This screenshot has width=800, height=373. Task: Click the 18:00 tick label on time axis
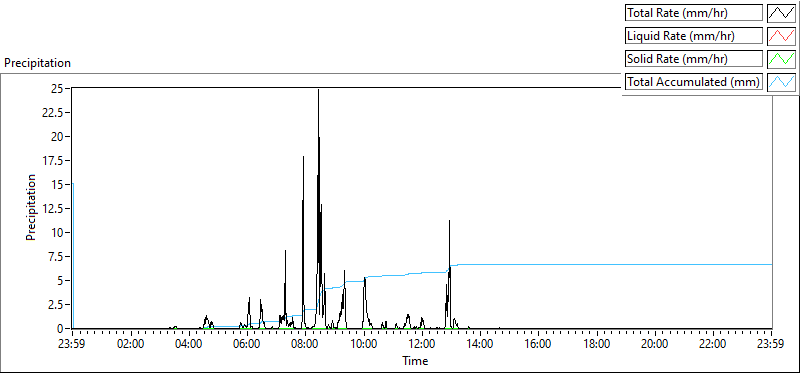click(x=597, y=343)
